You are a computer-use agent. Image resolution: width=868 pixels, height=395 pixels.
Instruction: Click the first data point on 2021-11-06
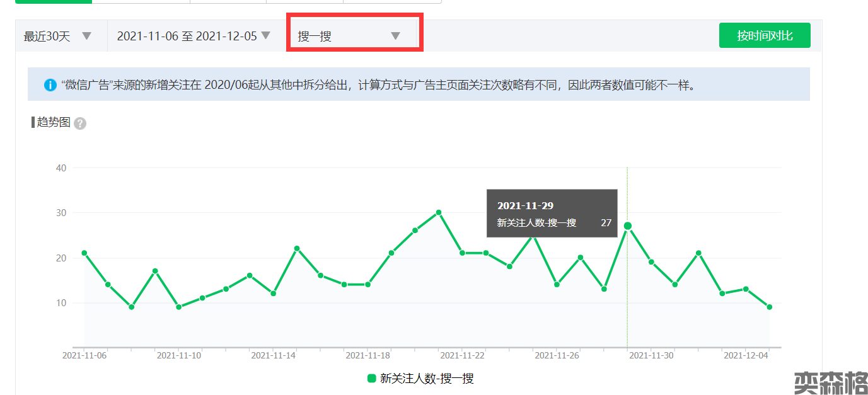point(84,253)
